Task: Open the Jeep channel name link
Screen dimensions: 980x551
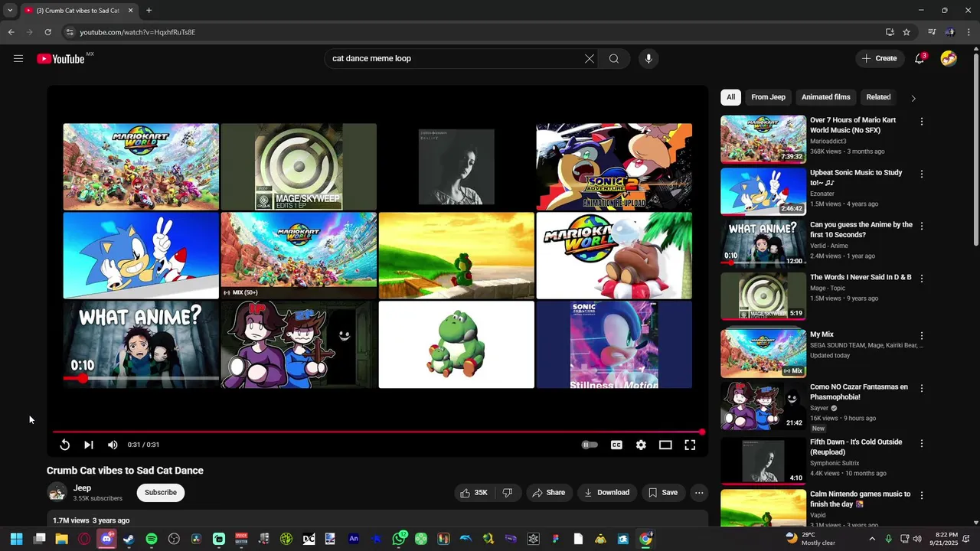Action: tap(82, 487)
